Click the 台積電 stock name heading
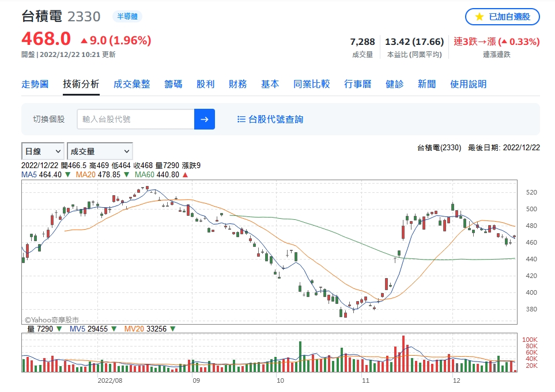 click(x=41, y=16)
